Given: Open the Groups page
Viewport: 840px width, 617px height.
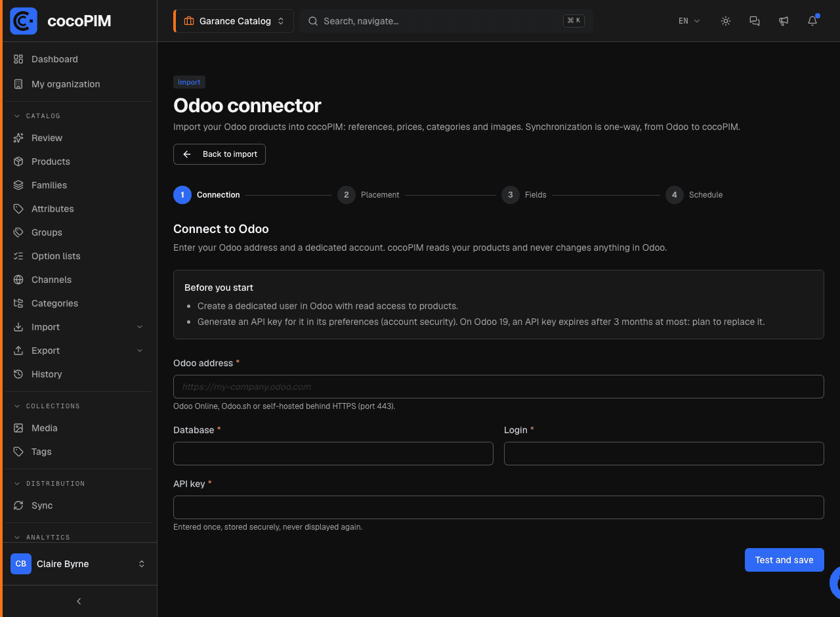Looking at the screenshot, I should [x=79, y=232].
